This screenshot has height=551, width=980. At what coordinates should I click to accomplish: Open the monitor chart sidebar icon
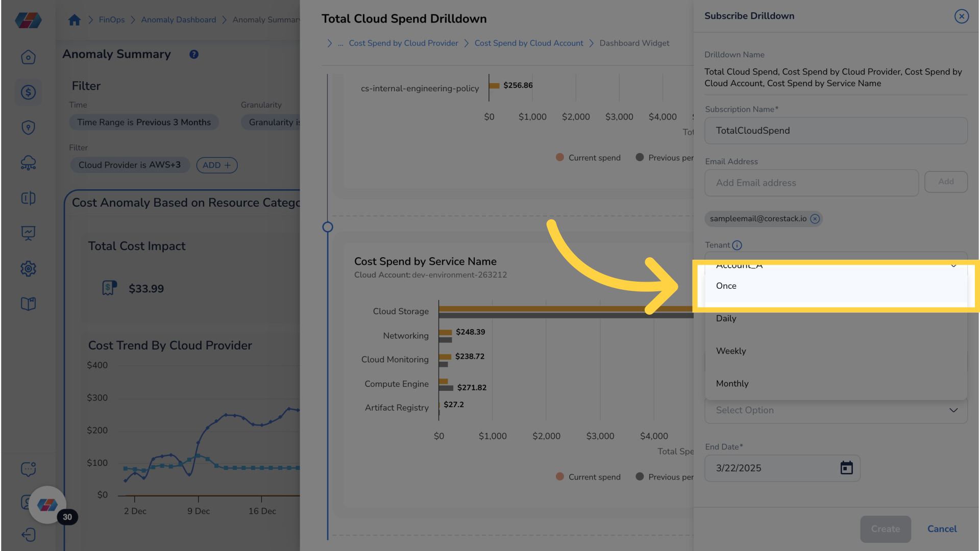coord(28,233)
